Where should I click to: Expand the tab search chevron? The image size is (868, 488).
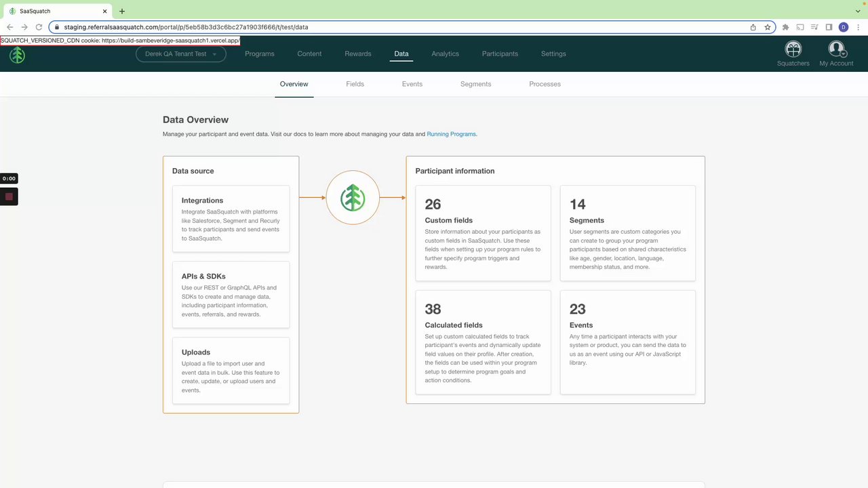[858, 11]
